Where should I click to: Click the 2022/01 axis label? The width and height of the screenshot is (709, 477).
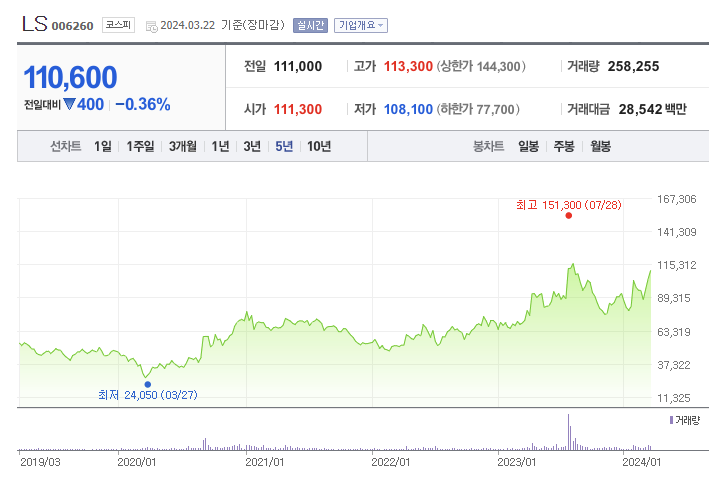[x=391, y=462]
